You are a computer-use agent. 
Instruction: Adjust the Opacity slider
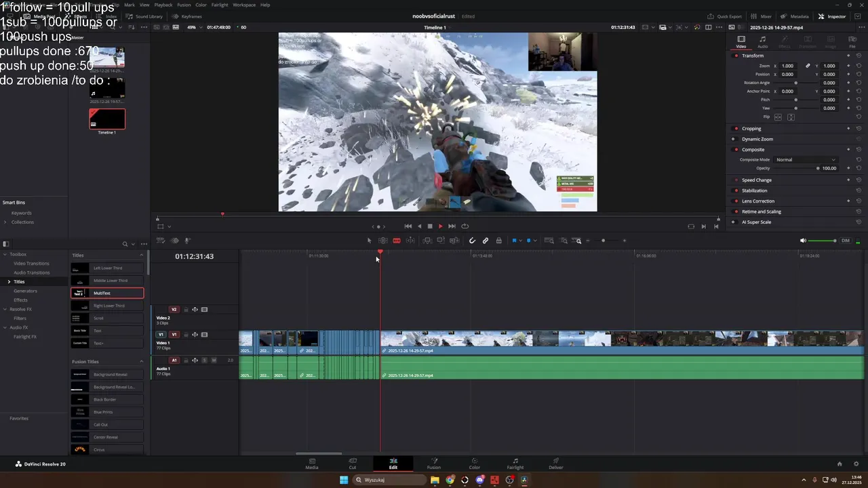(796, 168)
